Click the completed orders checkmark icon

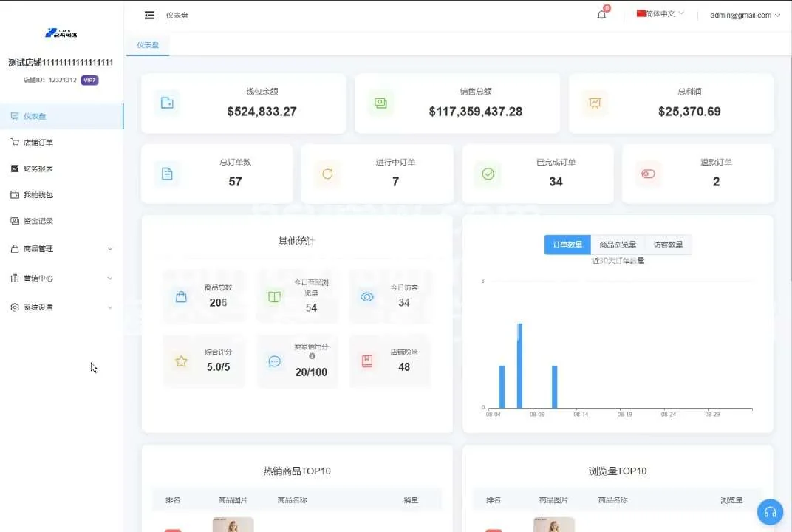(x=488, y=174)
